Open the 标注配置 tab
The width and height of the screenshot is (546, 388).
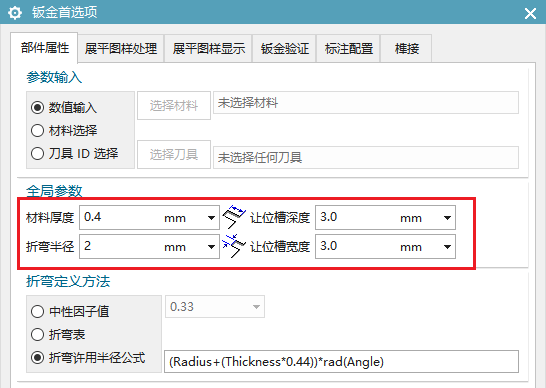pos(348,48)
